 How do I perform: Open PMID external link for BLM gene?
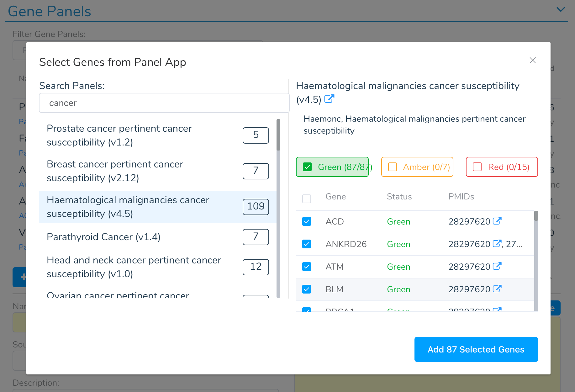pyautogui.click(x=497, y=289)
